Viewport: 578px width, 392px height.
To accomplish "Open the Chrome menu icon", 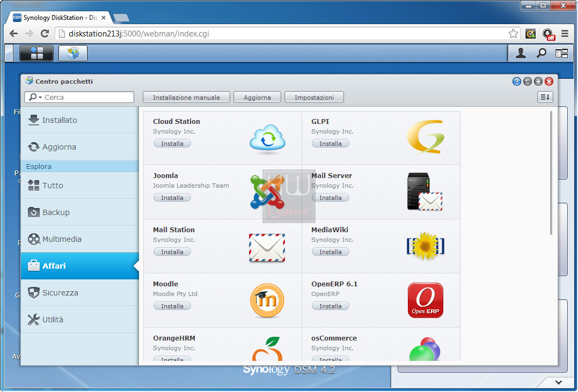I will click(x=565, y=34).
